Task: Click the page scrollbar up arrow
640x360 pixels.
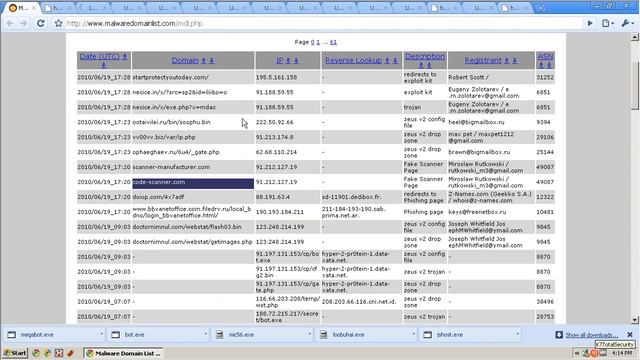Action: [x=635, y=37]
